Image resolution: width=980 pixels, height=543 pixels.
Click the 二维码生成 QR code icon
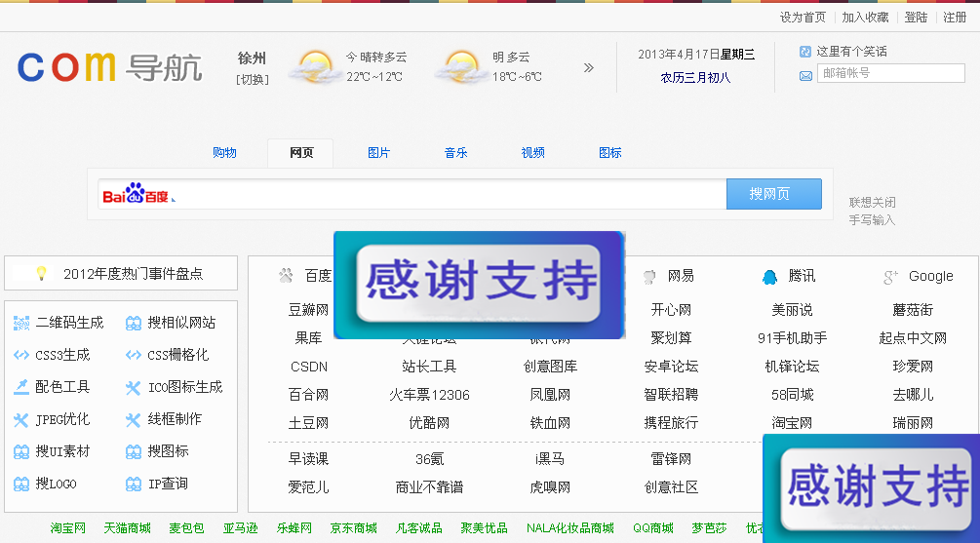[x=21, y=323]
